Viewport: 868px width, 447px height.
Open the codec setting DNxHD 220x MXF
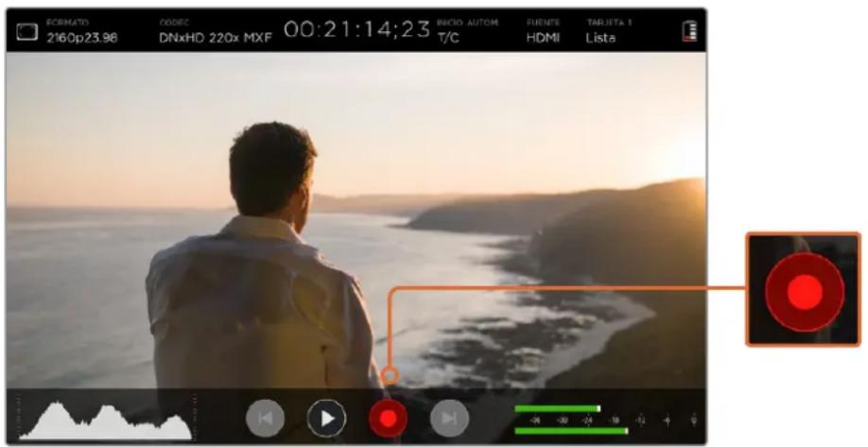point(216,31)
